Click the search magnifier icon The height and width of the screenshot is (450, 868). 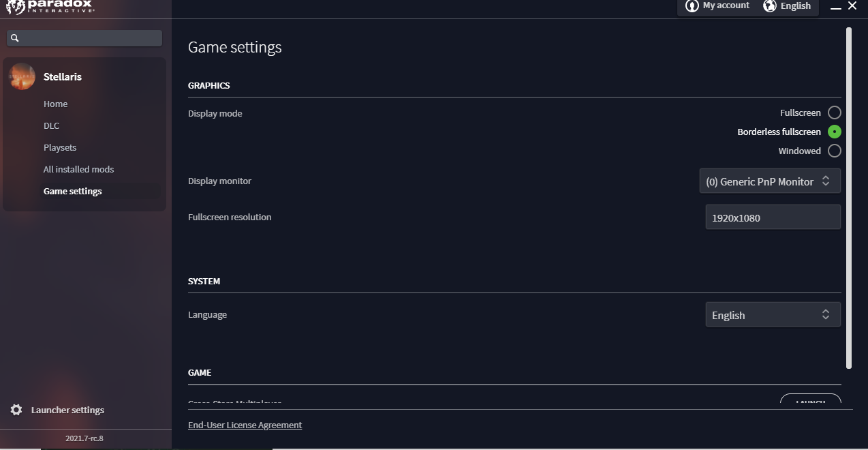click(15, 38)
